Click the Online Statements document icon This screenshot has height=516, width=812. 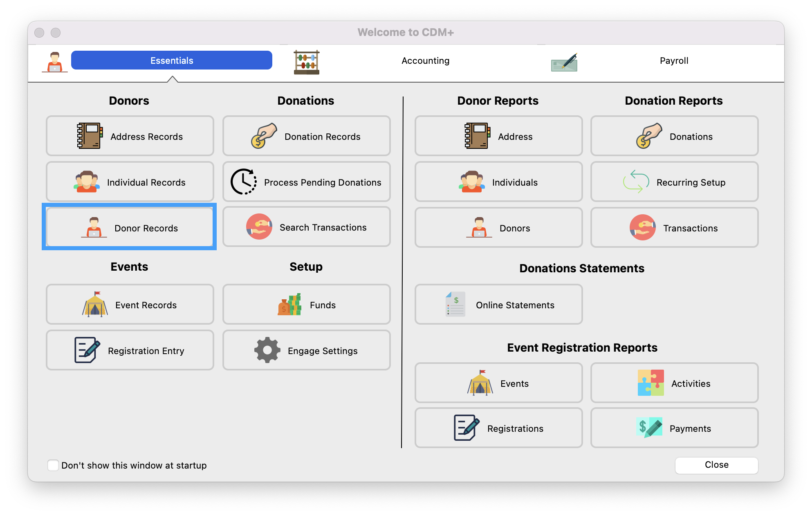pyautogui.click(x=455, y=304)
